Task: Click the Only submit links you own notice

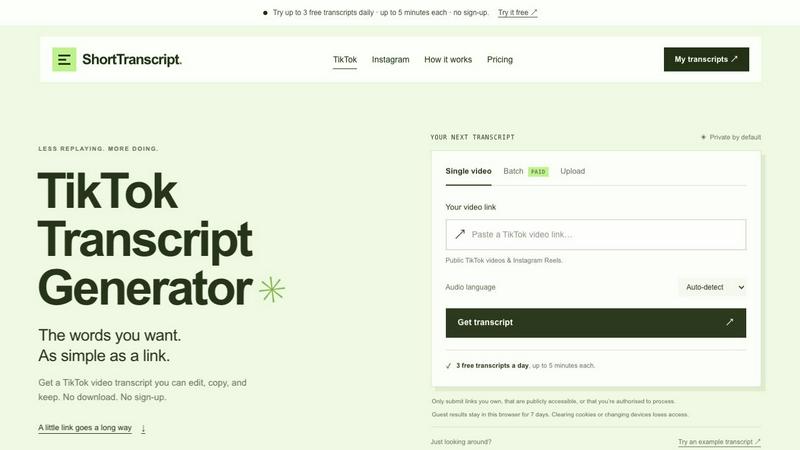Action: [553, 402]
